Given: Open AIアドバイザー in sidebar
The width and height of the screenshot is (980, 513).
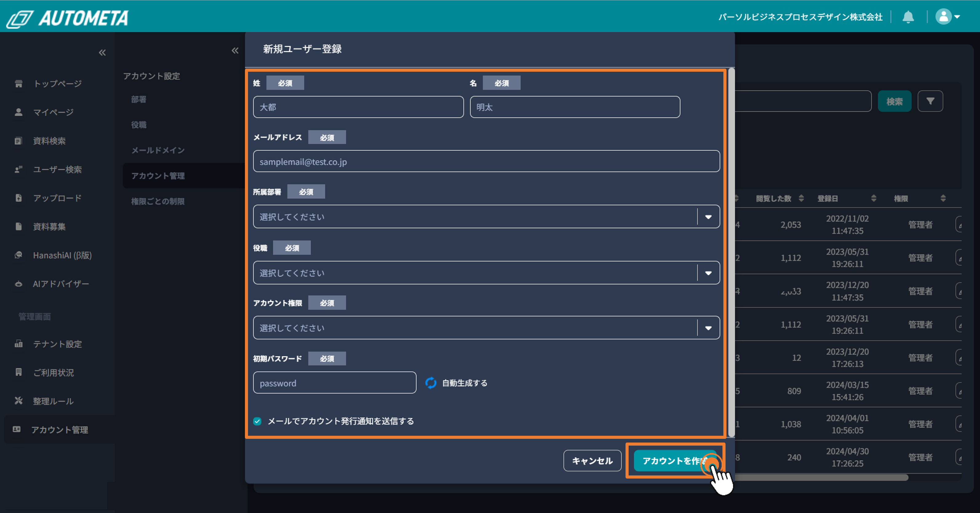Looking at the screenshot, I should point(61,284).
